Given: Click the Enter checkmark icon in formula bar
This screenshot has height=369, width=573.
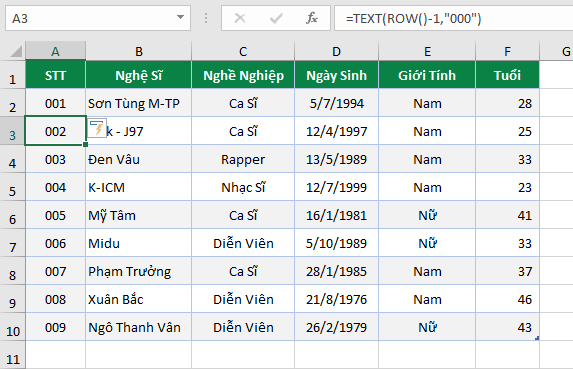Looking at the screenshot, I should point(276,18).
